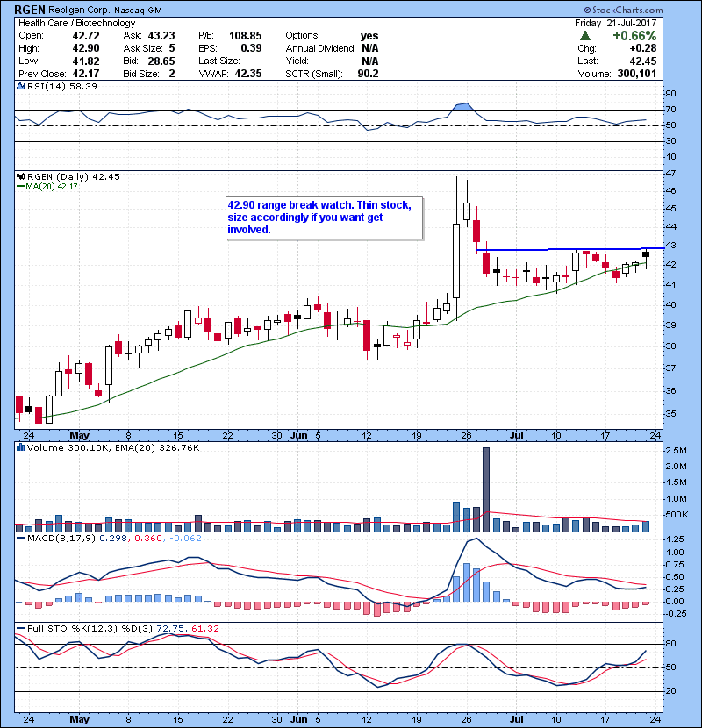Screen dimensions: 702x728
Task: Click the Ask price 43.23
Action: pos(161,36)
